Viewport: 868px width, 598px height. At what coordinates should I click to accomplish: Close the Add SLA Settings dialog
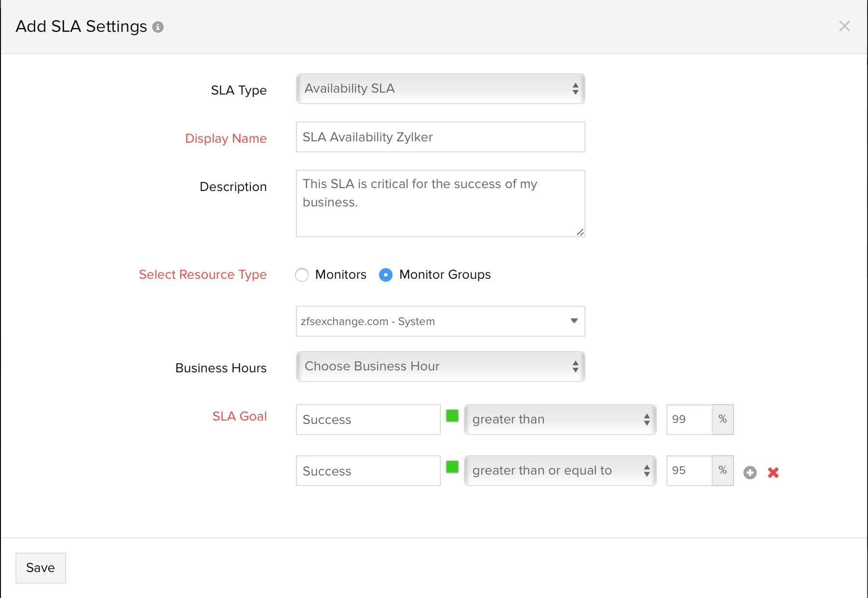(x=844, y=26)
